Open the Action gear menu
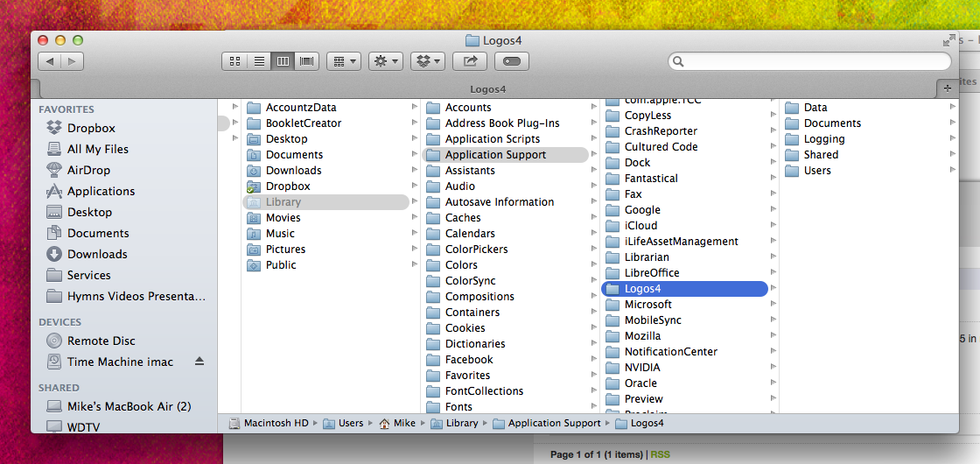 (x=386, y=61)
